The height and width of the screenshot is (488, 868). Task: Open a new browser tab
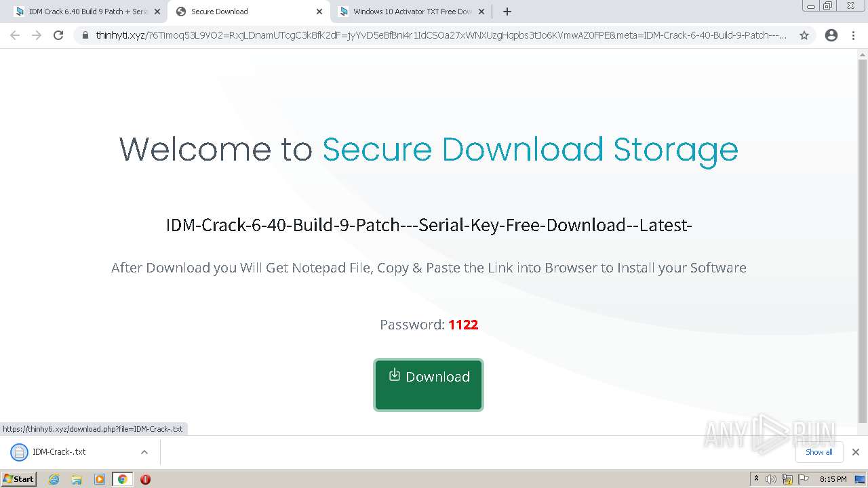507,12
